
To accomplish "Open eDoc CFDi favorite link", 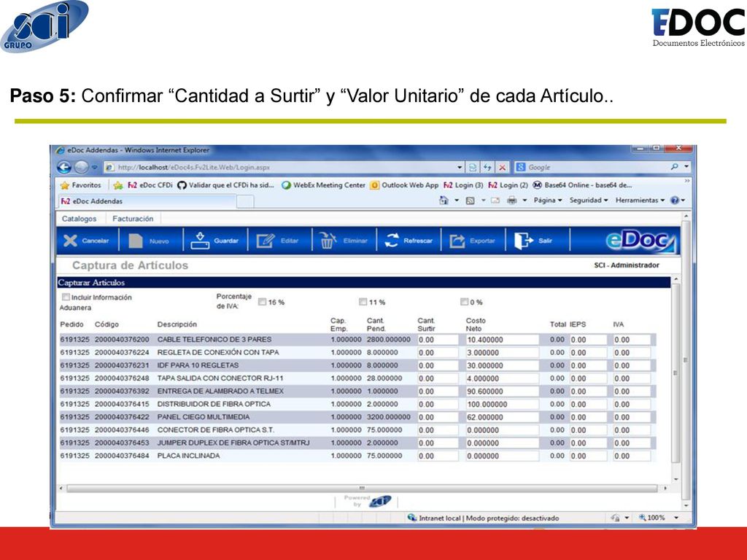I will 150,185.
